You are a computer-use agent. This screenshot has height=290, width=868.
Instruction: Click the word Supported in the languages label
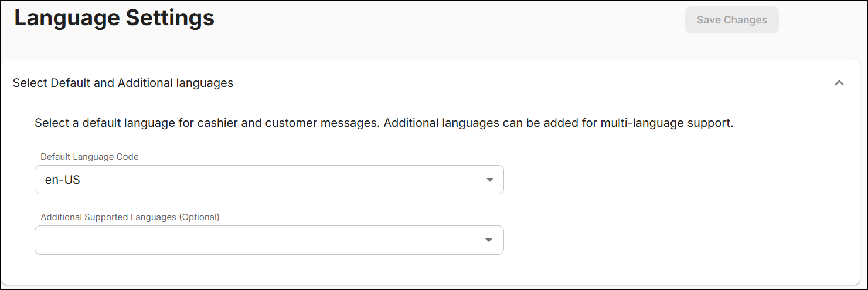105,217
